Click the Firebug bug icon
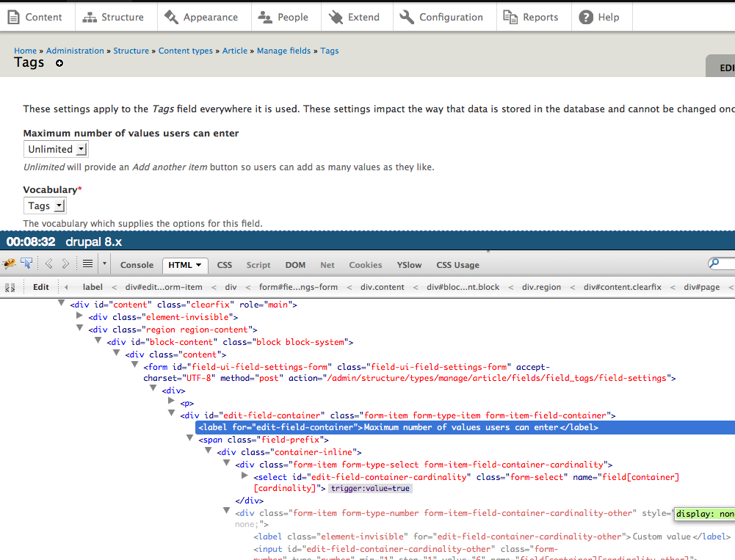Screen dimensions: 735x560 tap(10, 263)
